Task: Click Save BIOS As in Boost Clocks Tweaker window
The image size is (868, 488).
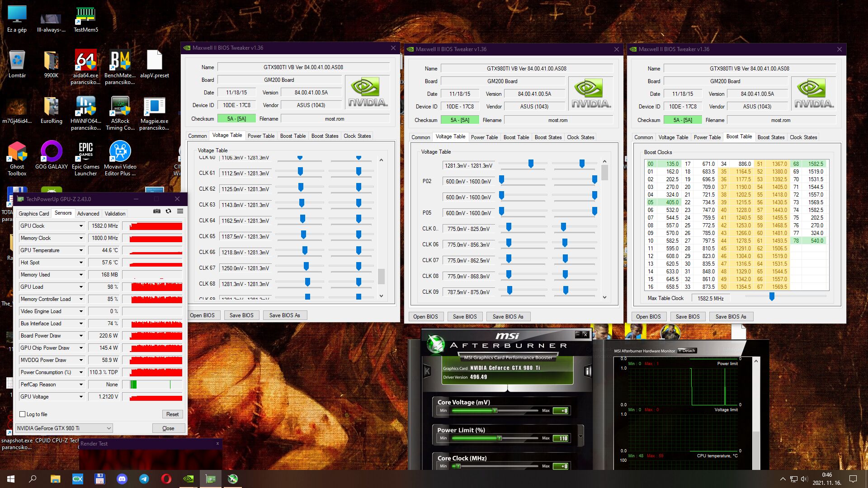Action: pyautogui.click(x=731, y=317)
